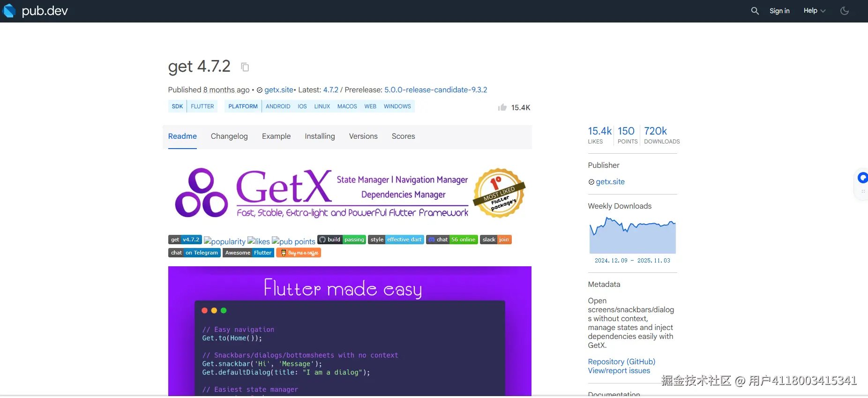Switch to the Changelog tab
The image size is (868, 398).
(229, 136)
